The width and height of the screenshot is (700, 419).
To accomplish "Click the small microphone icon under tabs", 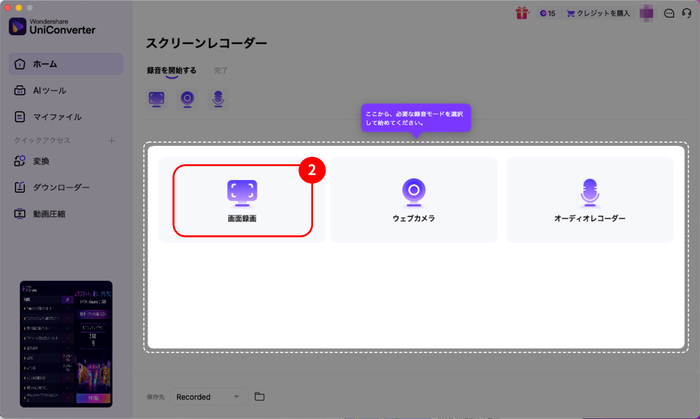I will click(216, 100).
